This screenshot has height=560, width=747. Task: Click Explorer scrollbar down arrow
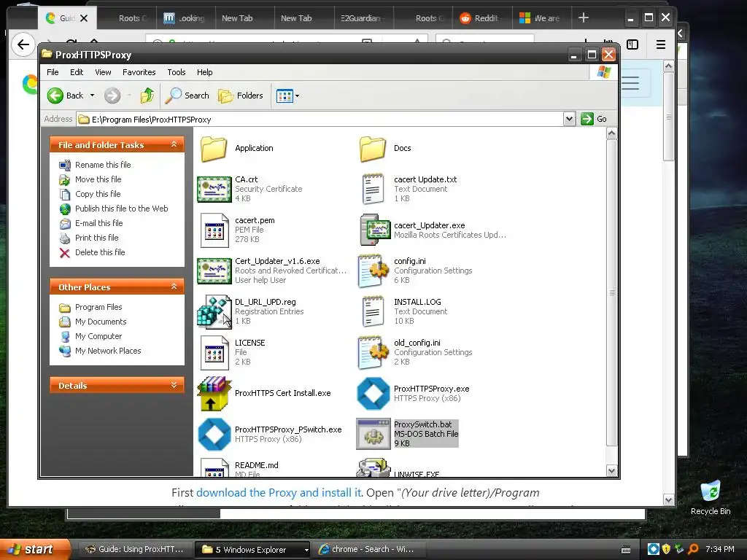(x=612, y=471)
